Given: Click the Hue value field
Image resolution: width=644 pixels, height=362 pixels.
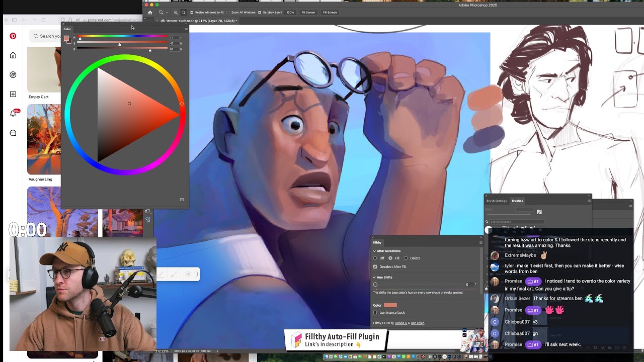Looking at the screenshot, I should (x=173, y=37).
